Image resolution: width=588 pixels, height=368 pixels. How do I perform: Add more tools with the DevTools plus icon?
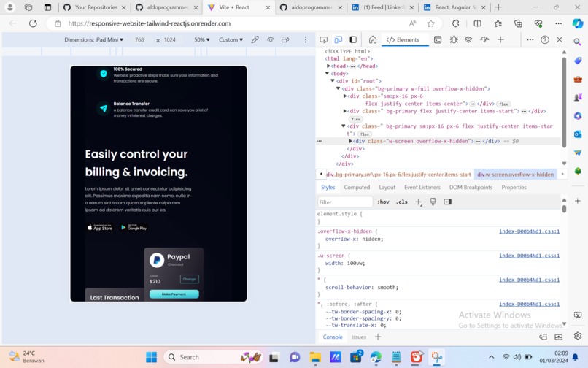click(x=500, y=40)
